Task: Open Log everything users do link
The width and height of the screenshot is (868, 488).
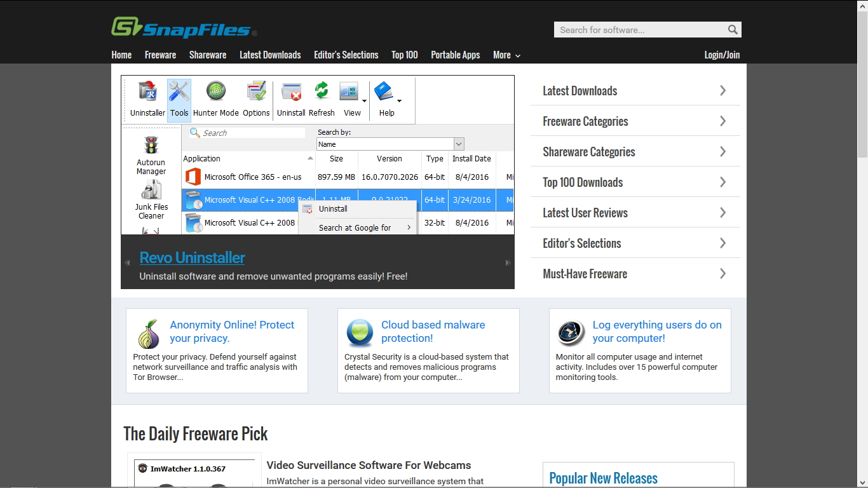Action: 657,332
